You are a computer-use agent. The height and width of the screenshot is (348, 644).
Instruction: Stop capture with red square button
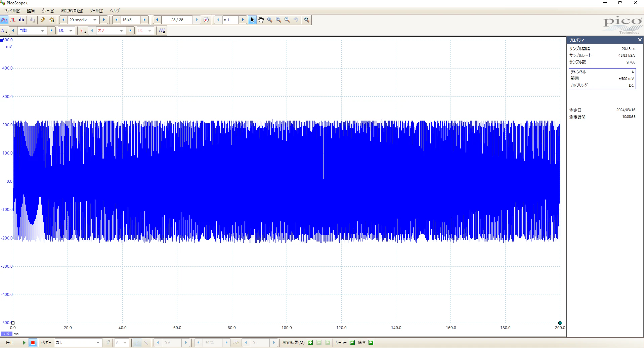pos(33,343)
